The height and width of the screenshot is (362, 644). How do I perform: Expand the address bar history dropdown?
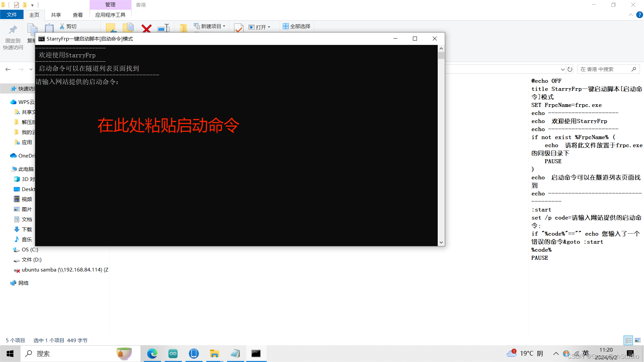click(x=563, y=69)
